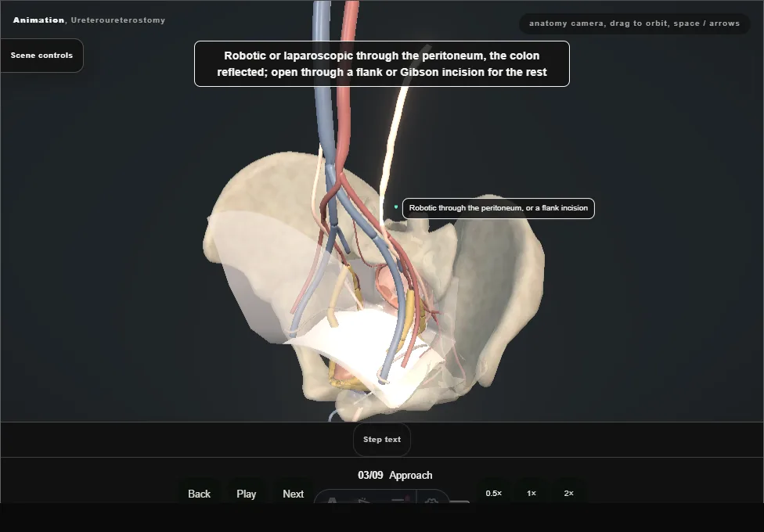This screenshot has height=532, width=764.
Task: Select the 'Robotic through the peritoneum' annotation label
Action: [499, 209]
